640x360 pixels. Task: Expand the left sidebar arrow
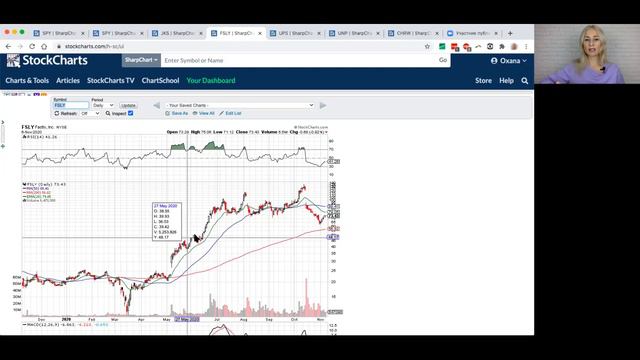point(3,122)
